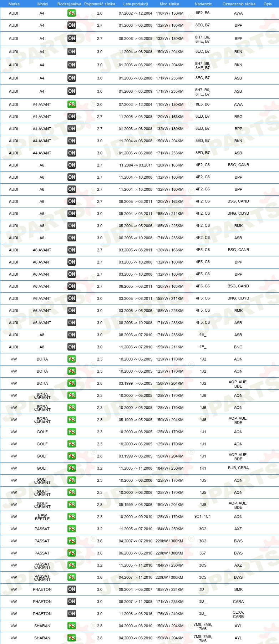279x644 pixels.
Task: Click the Nadwozie column header
Action: pyautogui.click(x=203, y=4)
